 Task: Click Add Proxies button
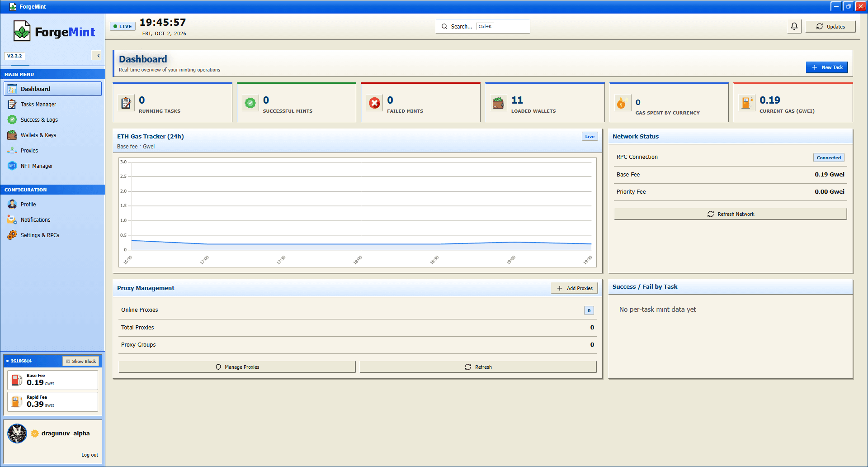tap(575, 288)
